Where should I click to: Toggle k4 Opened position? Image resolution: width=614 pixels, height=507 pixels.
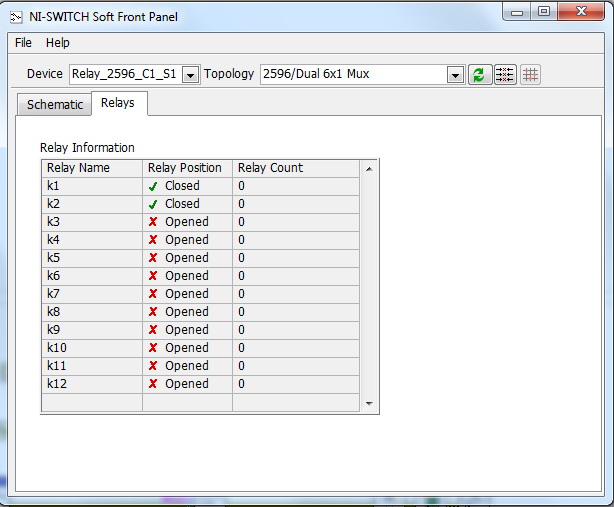pyautogui.click(x=188, y=240)
